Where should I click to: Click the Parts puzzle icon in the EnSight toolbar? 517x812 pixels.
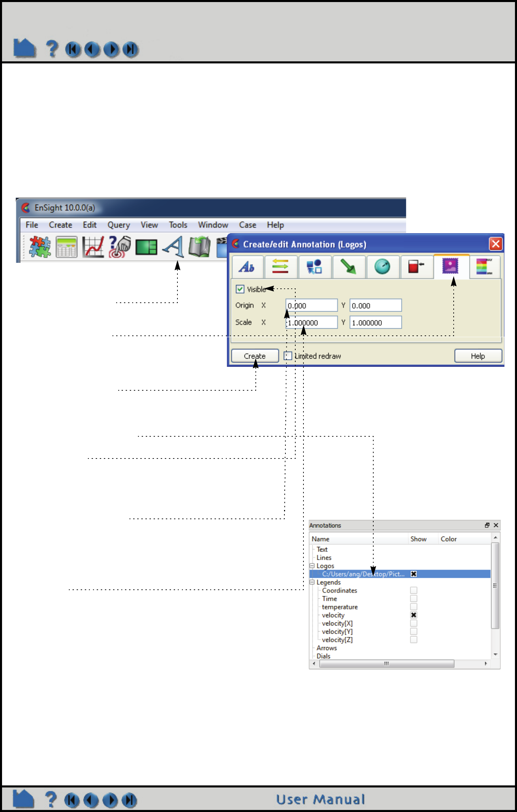pyautogui.click(x=40, y=247)
